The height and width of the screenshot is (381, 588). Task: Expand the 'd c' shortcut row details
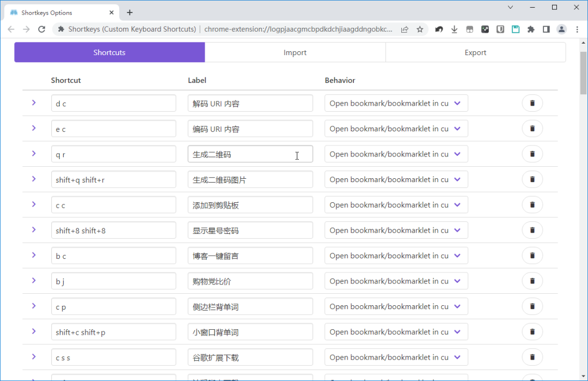click(x=34, y=102)
